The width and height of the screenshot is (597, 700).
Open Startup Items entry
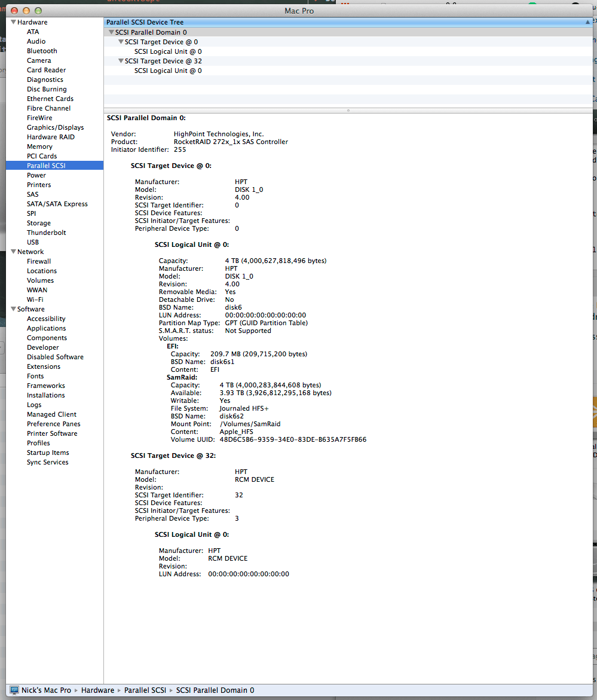tap(48, 453)
